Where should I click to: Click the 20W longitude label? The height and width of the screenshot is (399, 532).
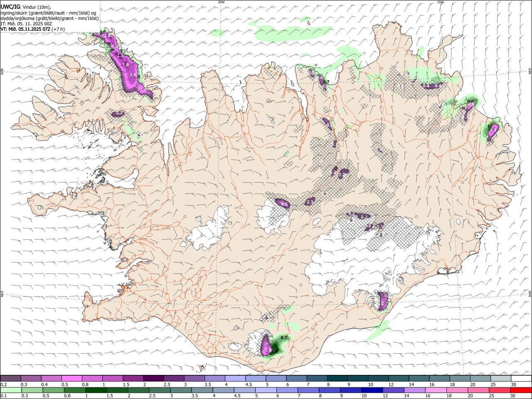(221, 2)
